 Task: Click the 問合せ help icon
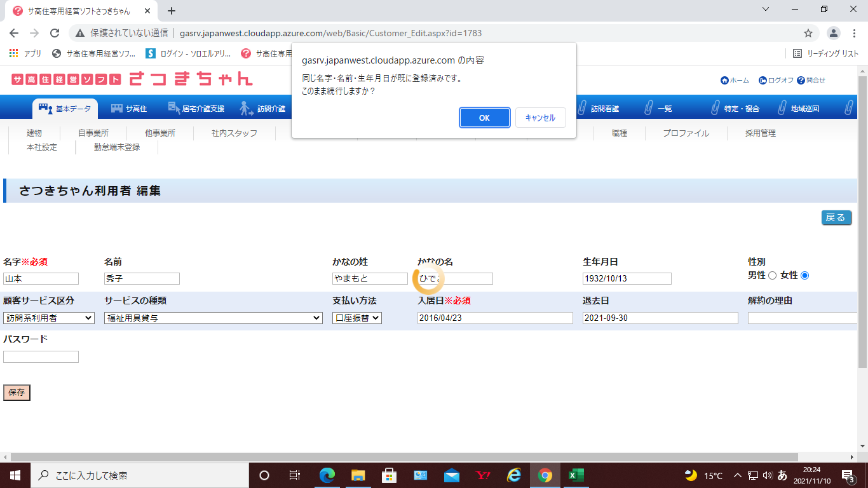[x=801, y=81]
